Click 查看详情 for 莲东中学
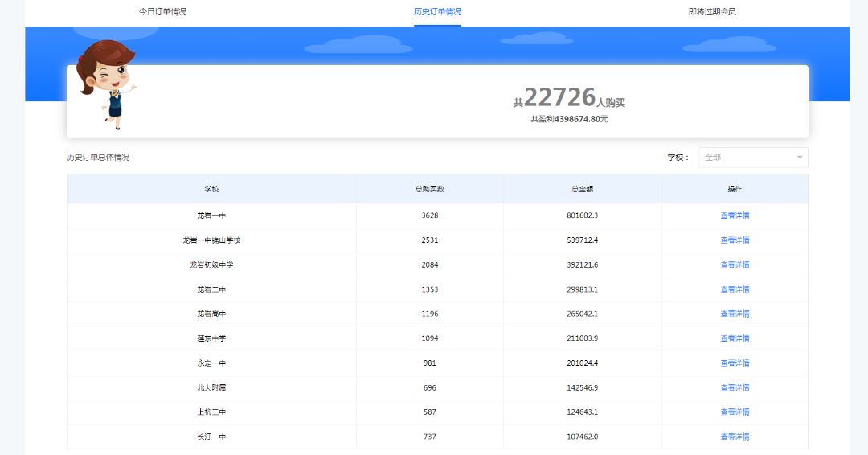 (735, 338)
